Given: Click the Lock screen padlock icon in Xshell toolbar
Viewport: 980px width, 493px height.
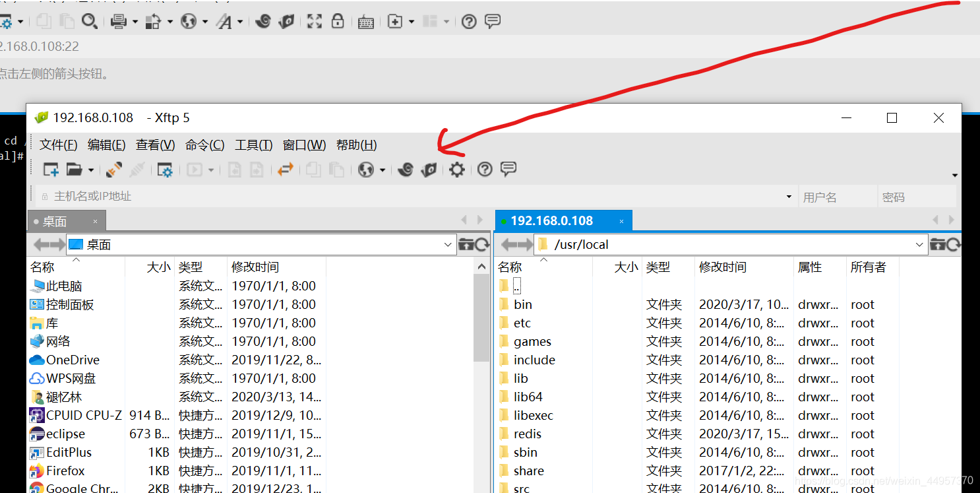Looking at the screenshot, I should tap(338, 21).
